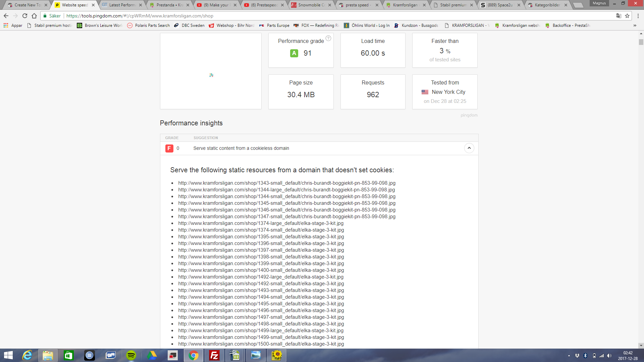Click the vertical scrollbar thumb
Viewport: 644px width, 362px height.
641,42
